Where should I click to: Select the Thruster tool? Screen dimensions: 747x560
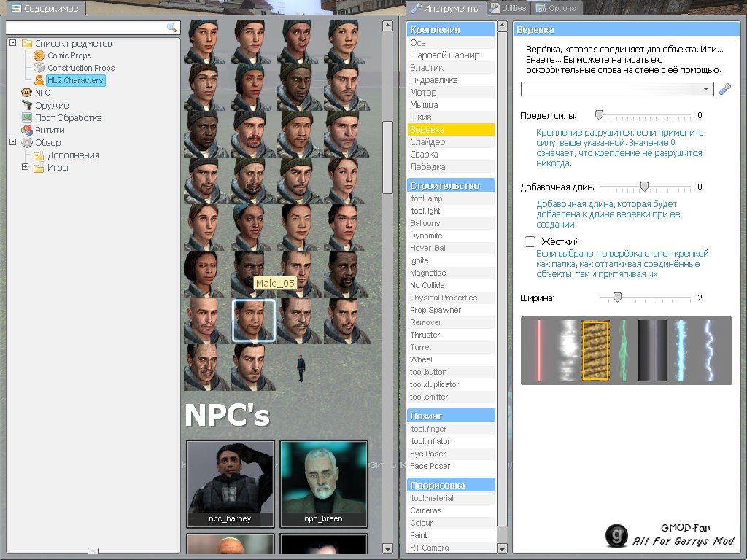[x=451, y=335]
